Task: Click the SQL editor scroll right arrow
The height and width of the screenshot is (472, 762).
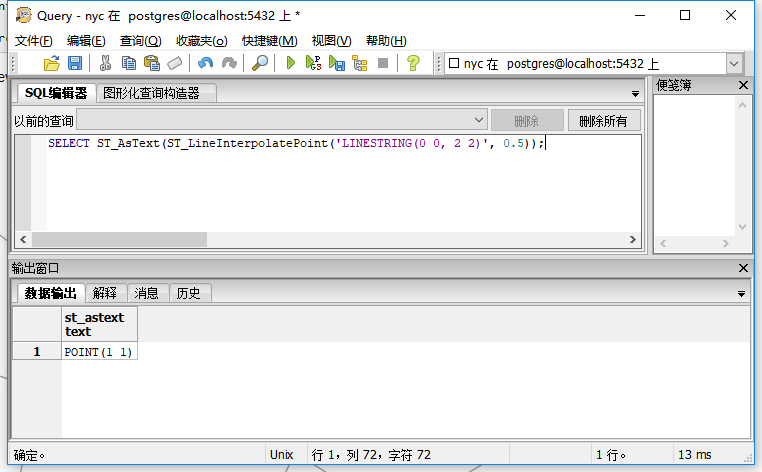Action: pos(633,239)
